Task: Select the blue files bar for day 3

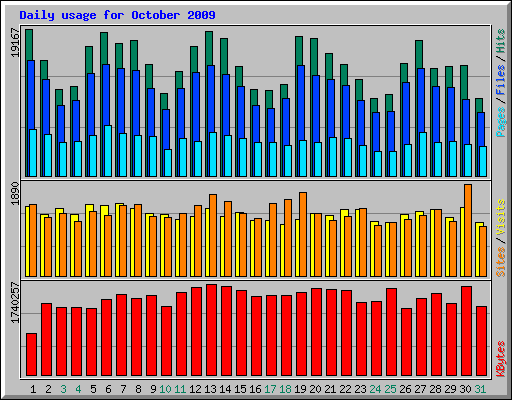Action: (61, 124)
